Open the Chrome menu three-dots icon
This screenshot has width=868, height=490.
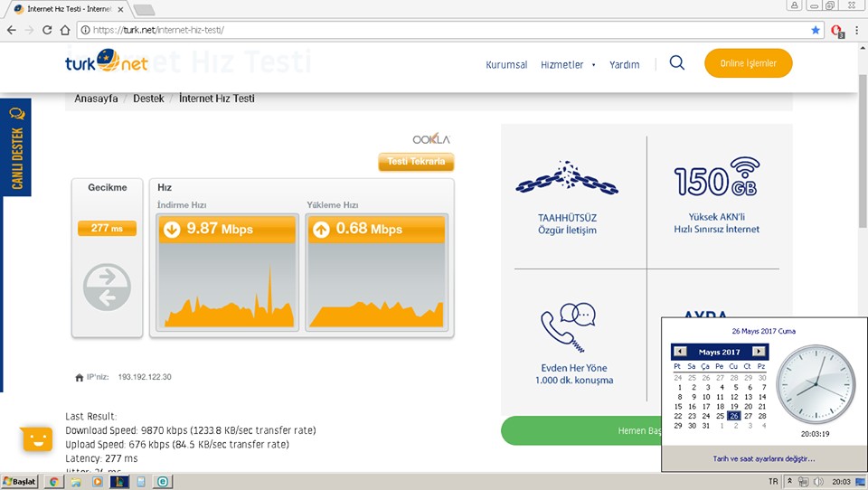pos(856,30)
